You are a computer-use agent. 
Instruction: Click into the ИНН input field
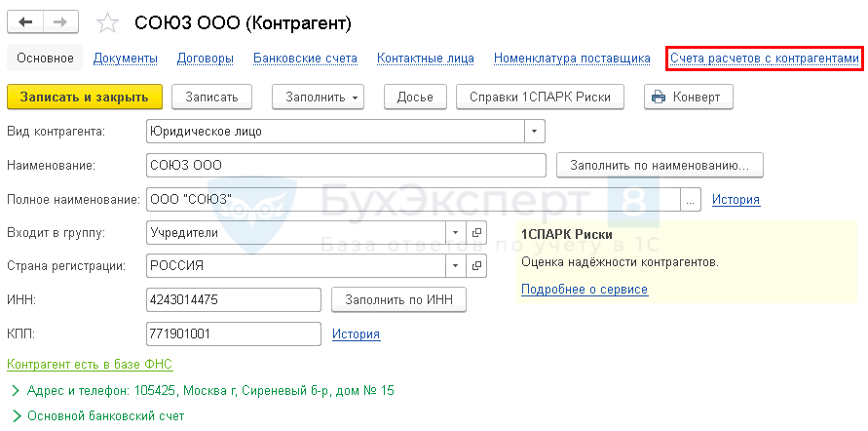[234, 299]
